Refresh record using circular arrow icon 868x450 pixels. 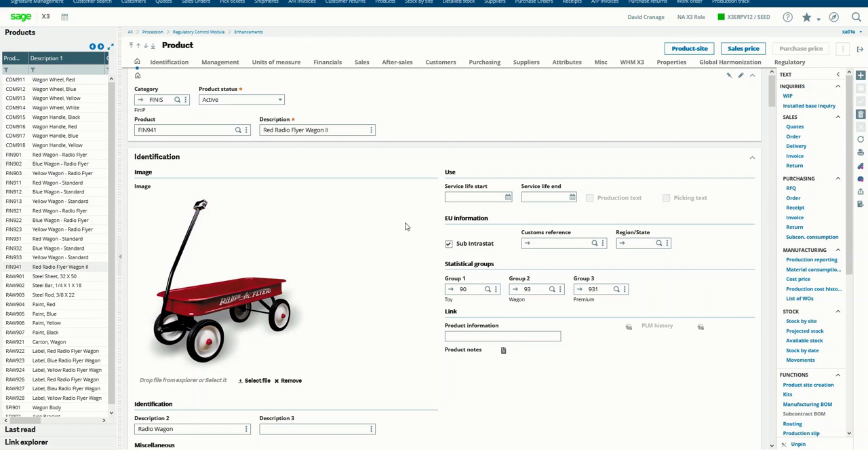click(x=861, y=139)
